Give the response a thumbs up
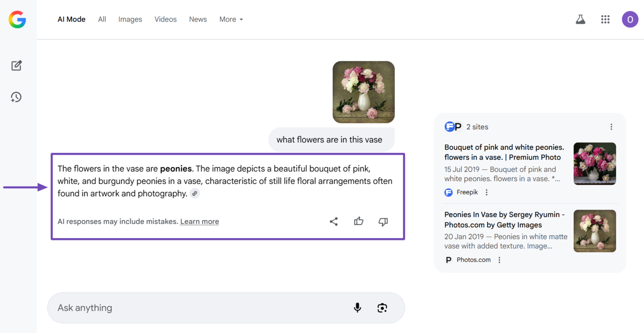Screen dimensions: 644x333 pos(359,222)
